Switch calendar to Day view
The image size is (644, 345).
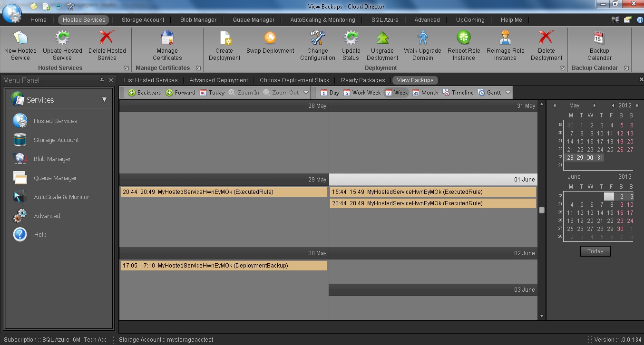pyautogui.click(x=329, y=93)
